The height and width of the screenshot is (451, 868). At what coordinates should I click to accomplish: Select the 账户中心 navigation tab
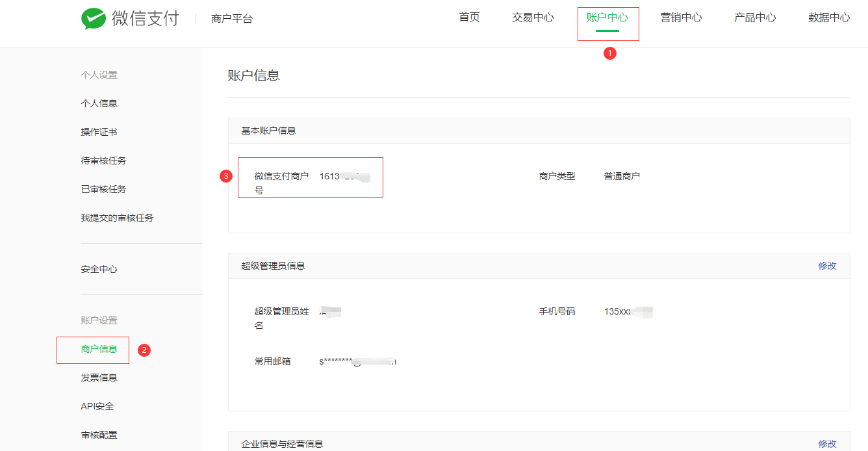[x=607, y=18]
